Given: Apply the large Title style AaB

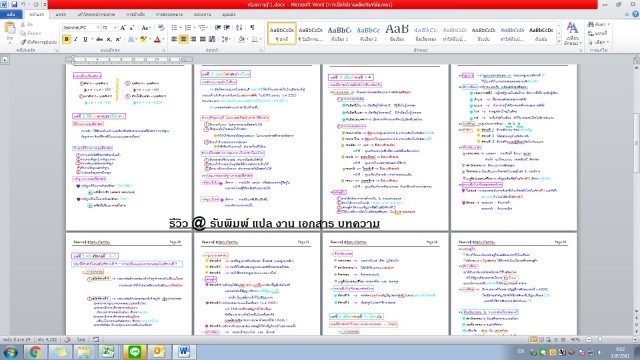Looking at the screenshot, I should click(397, 33).
